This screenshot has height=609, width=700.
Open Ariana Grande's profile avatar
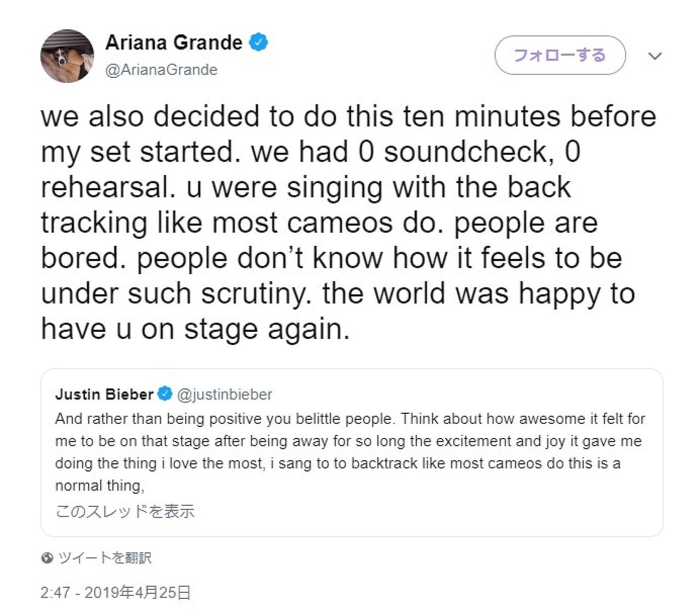(x=67, y=56)
